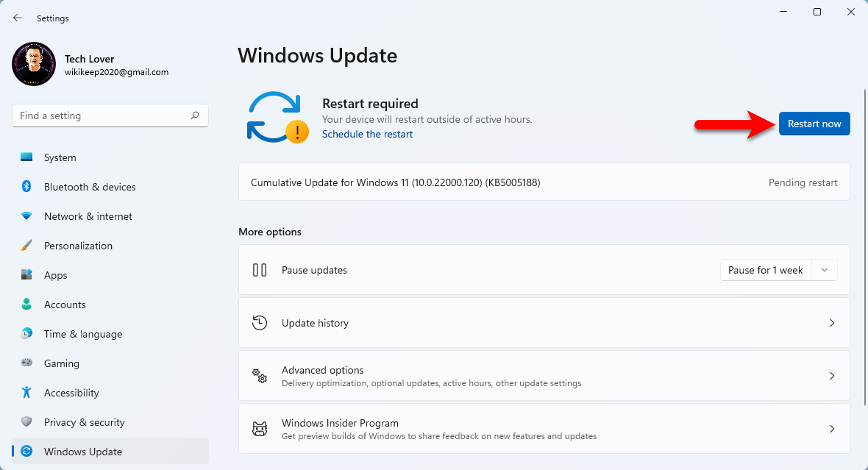Open Accounts settings
Image resolution: width=868 pixels, height=470 pixels.
pyautogui.click(x=110, y=304)
